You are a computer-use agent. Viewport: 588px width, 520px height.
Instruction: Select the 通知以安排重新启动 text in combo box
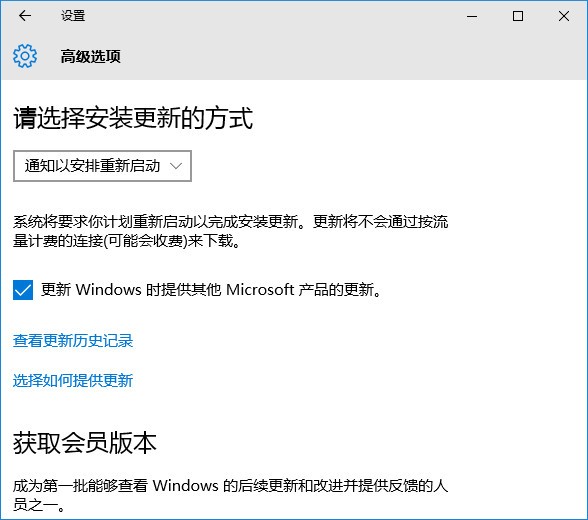coord(93,166)
